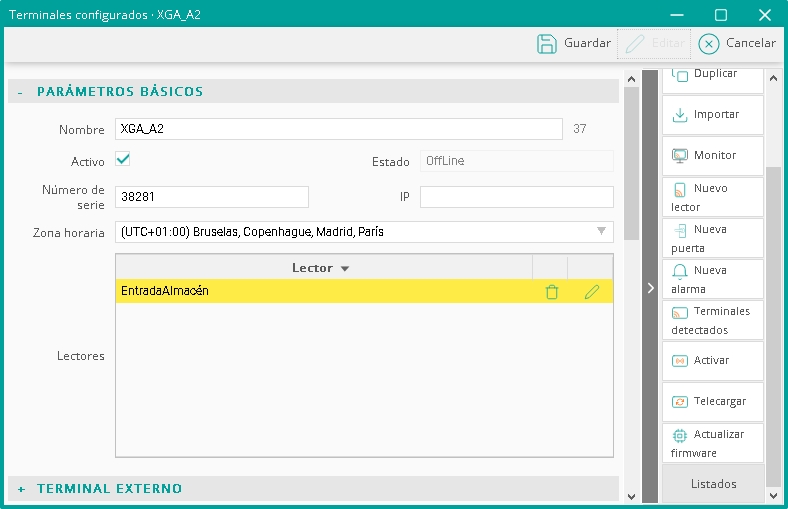Screen dimensions: 788x509
Task: Expand the Terminal Externo section
Action: pyautogui.click(x=20, y=489)
